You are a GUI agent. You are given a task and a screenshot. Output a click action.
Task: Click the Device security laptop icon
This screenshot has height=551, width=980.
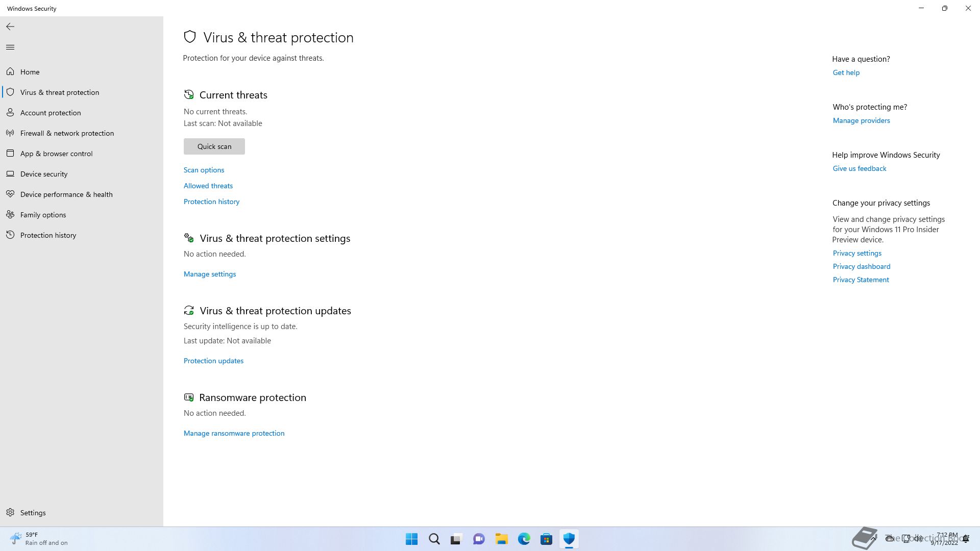click(10, 173)
